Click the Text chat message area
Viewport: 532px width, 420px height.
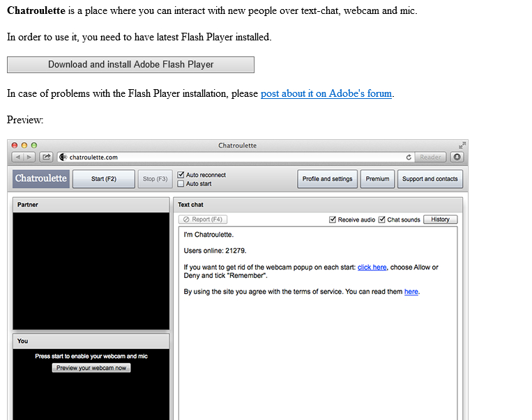pos(318,323)
